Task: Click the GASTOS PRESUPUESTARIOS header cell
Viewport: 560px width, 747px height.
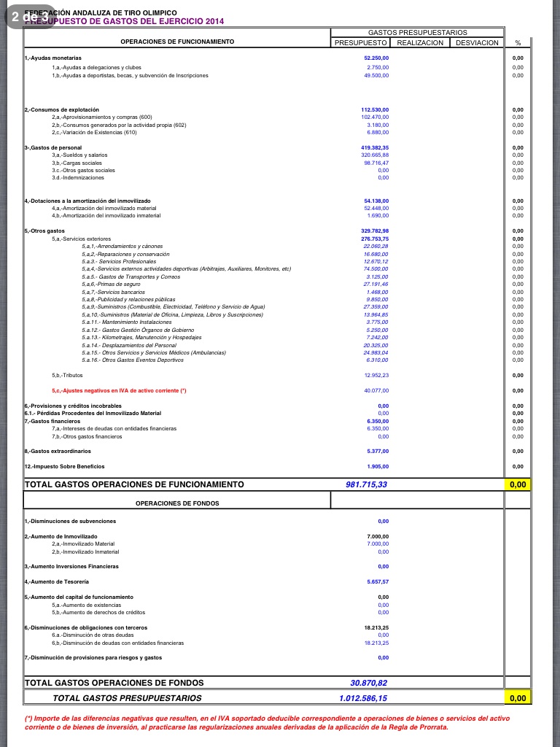Action: tap(417, 33)
